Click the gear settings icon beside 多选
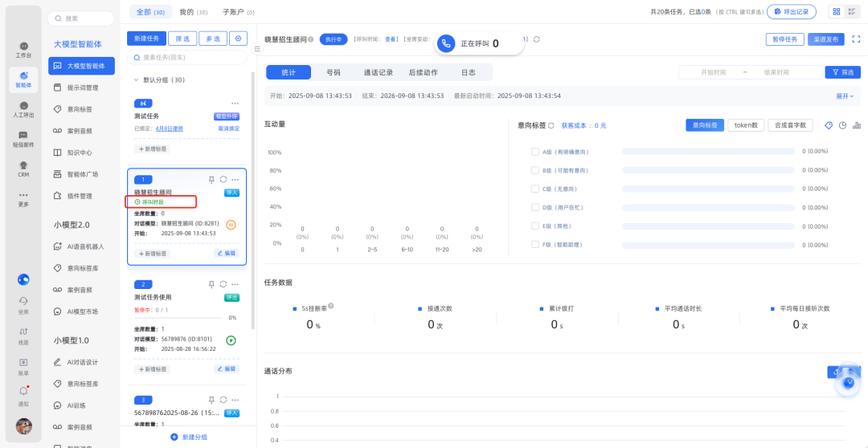Image resolution: width=868 pixels, height=448 pixels. pyautogui.click(x=238, y=39)
